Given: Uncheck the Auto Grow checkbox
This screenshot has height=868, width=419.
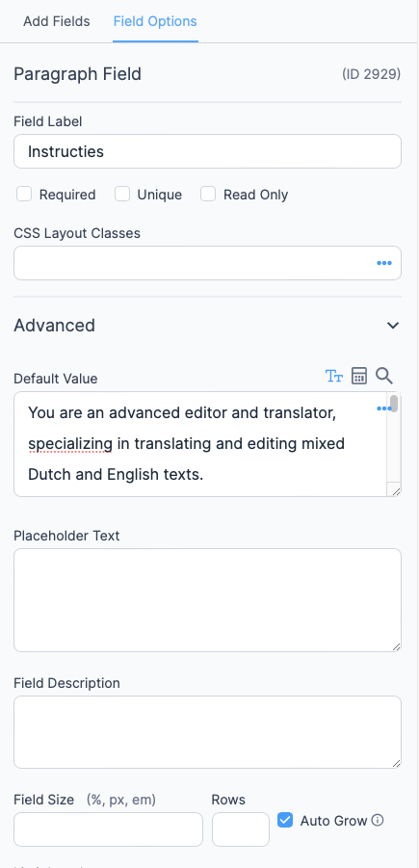Looking at the screenshot, I should [285, 820].
